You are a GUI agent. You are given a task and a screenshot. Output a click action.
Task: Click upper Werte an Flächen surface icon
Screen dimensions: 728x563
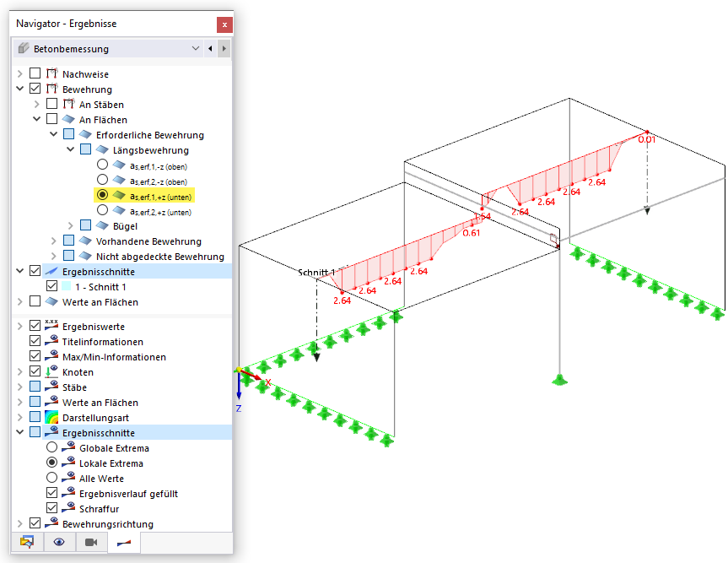tap(51, 301)
